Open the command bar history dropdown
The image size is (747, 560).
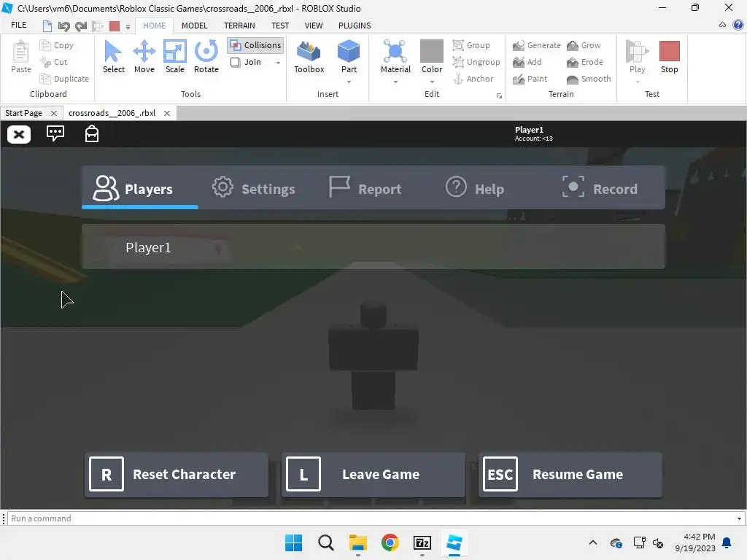pyautogui.click(x=739, y=518)
